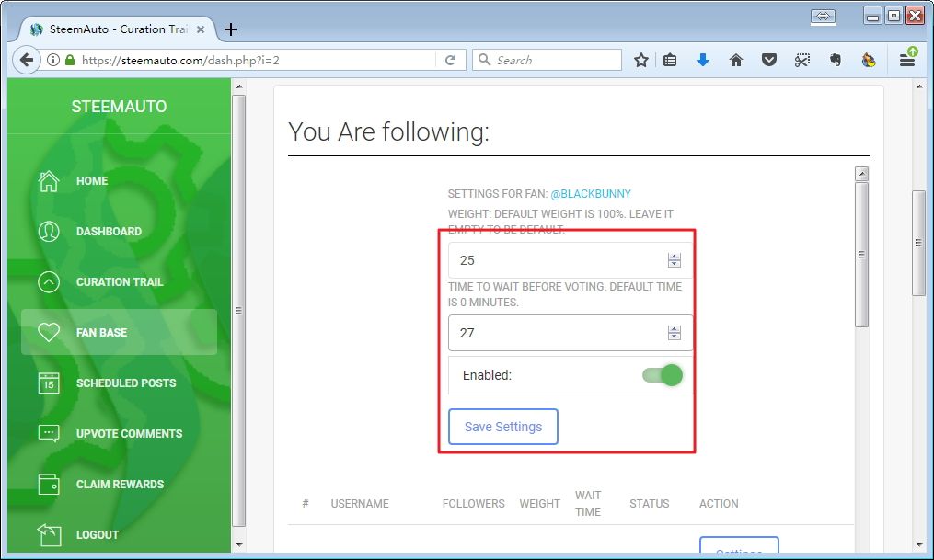Toggle the Enabled switch off
Screen dimensions: 934x560
(663, 375)
